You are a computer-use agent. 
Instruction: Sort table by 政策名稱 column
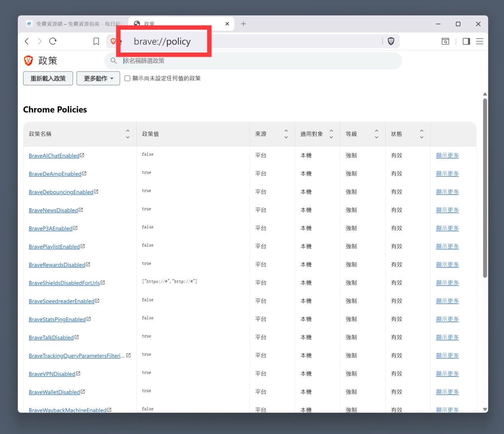tap(128, 134)
